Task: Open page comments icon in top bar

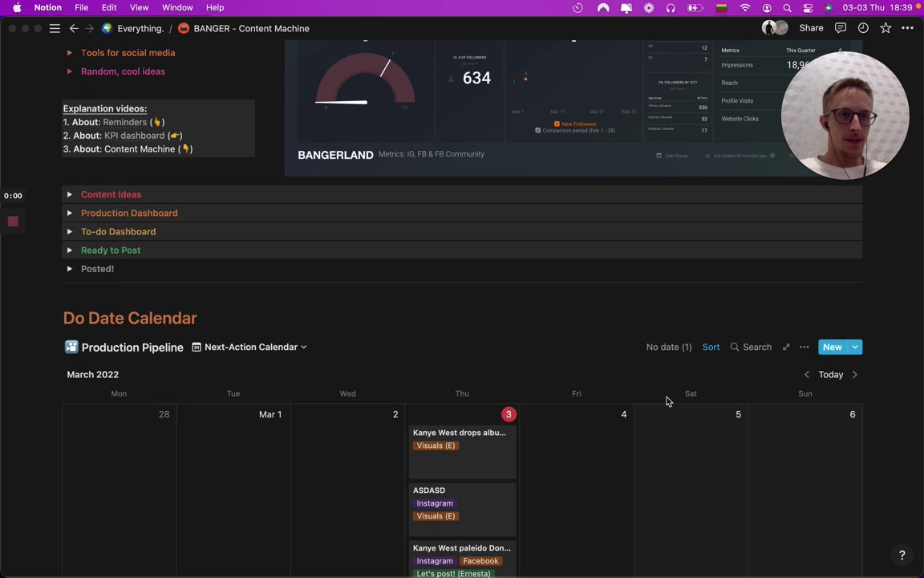Action: 841,28
